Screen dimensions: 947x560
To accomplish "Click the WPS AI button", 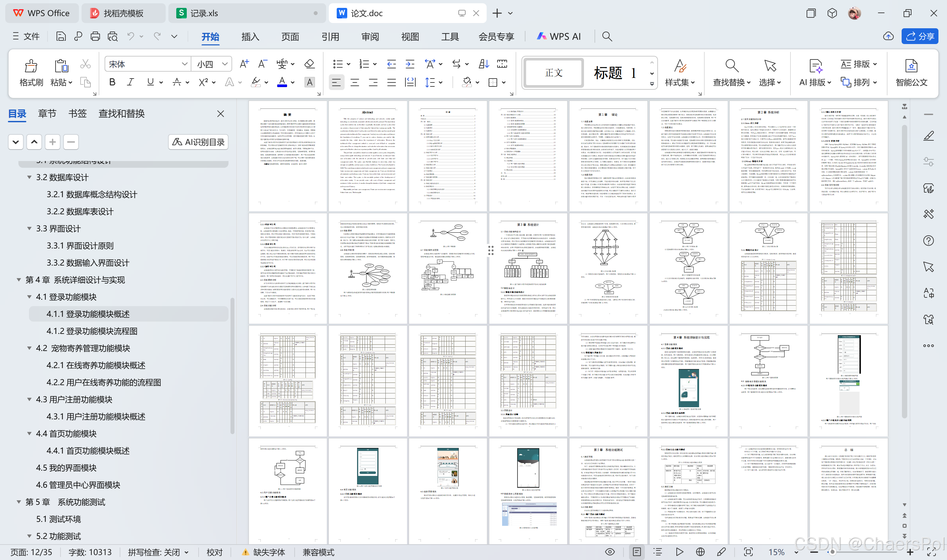I will click(x=559, y=36).
